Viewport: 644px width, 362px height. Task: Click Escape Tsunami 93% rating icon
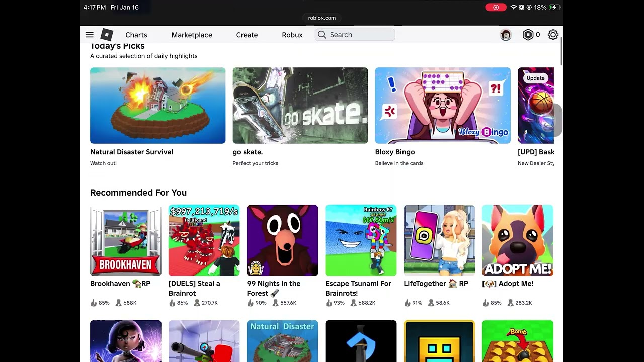point(329,303)
